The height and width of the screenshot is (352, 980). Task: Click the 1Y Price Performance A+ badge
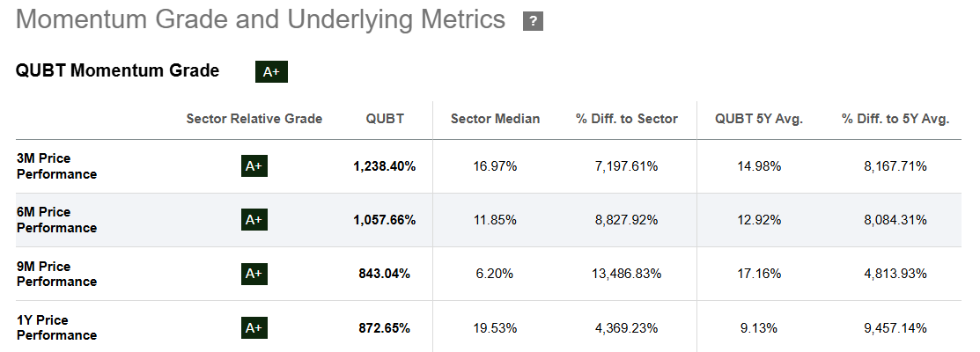click(254, 328)
